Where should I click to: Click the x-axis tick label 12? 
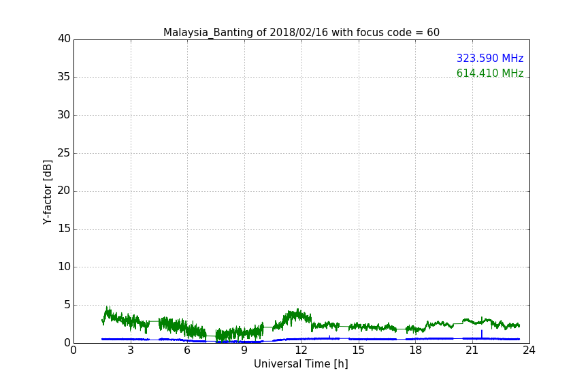pyautogui.click(x=301, y=350)
